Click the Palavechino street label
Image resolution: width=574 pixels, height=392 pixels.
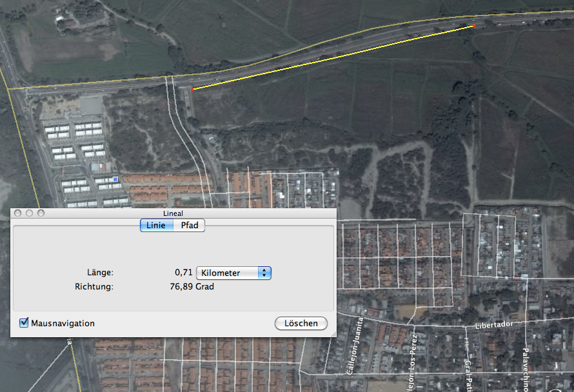(x=525, y=369)
